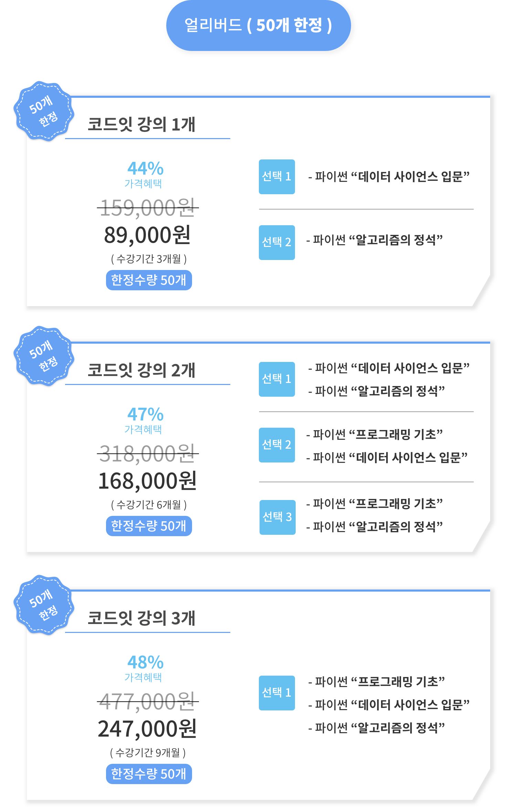Viewport: 517px width, 812px height.
Task: Click the 얼리버드 (50개 한정) header pill
Action: click(258, 25)
